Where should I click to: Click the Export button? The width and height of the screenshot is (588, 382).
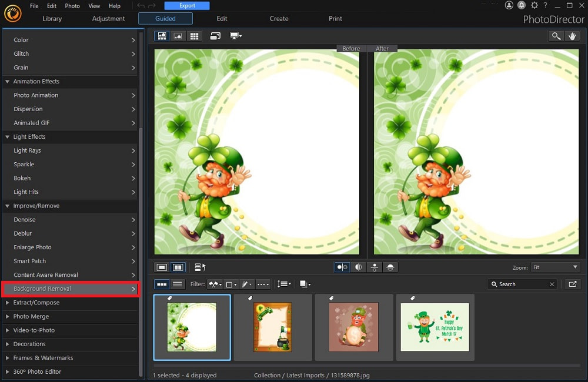(187, 5)
